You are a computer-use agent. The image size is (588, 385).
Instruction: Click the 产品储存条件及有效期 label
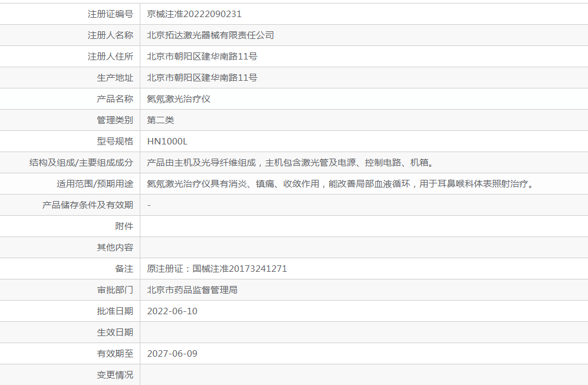tap(88, 205)
